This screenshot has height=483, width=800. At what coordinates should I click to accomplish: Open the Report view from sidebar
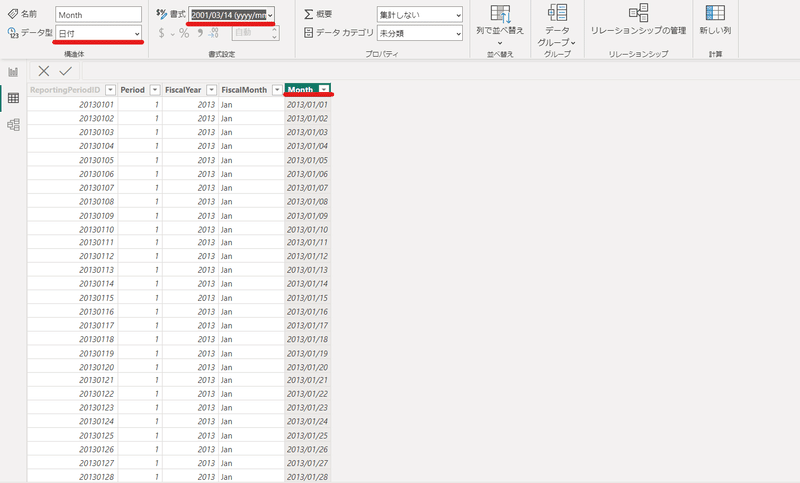tap(13, 72)
